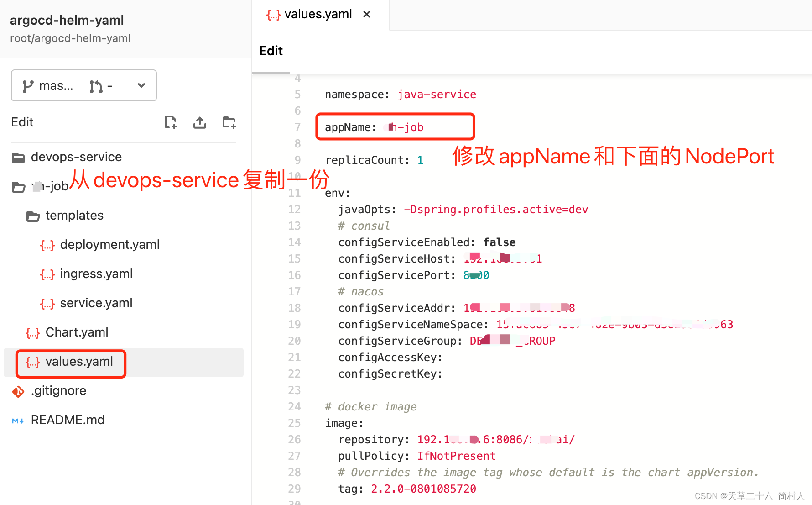Click the templates folder icon
The height and width of the screenshot is (505, 812).
(33, 216)
